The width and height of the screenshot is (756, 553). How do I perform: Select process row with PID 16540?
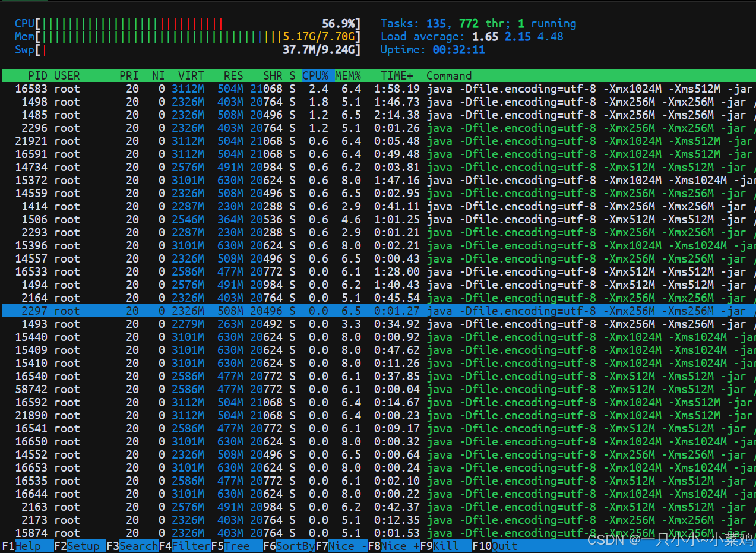tap(378, 377)
